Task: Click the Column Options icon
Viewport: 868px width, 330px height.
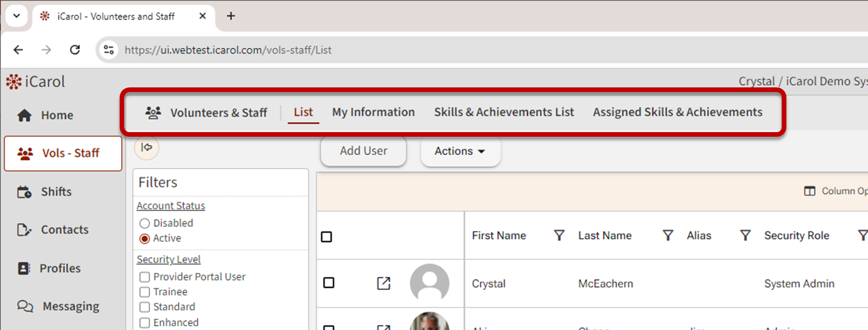Action: pyautogui.click(x=809, y=191)
